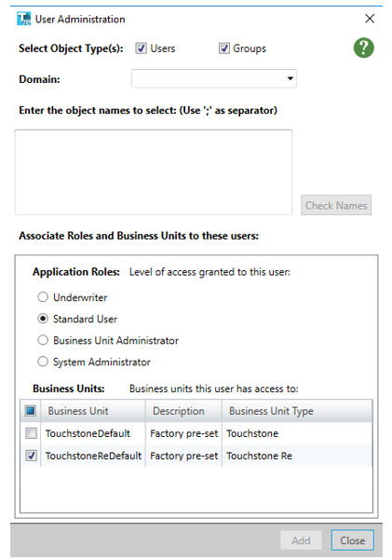Sort by the Description column header
This screenshot has height=560, width=392.
point(183,411)
